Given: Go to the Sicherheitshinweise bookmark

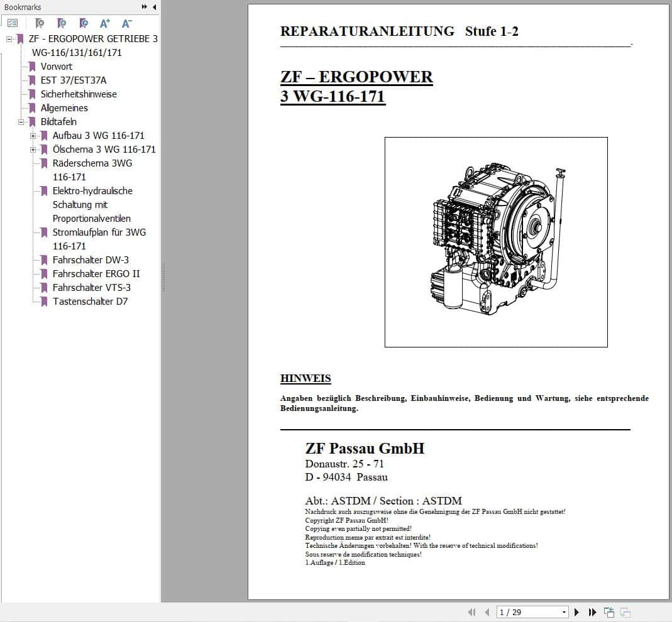Looking at the screenshot, I should click(x=79, y=94).
